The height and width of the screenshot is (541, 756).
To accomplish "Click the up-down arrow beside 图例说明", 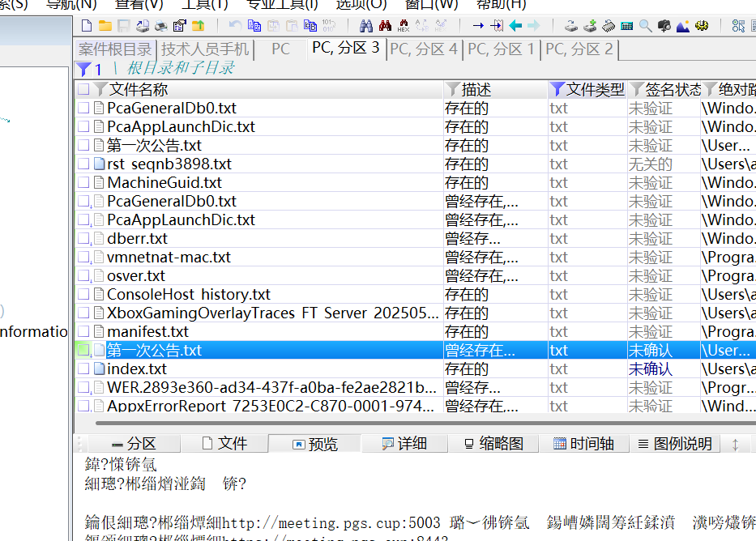I will [x=735, y=444].
